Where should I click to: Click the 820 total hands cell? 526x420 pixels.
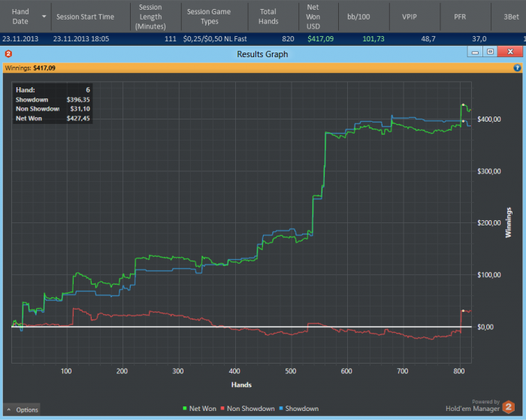coord(288,39)
